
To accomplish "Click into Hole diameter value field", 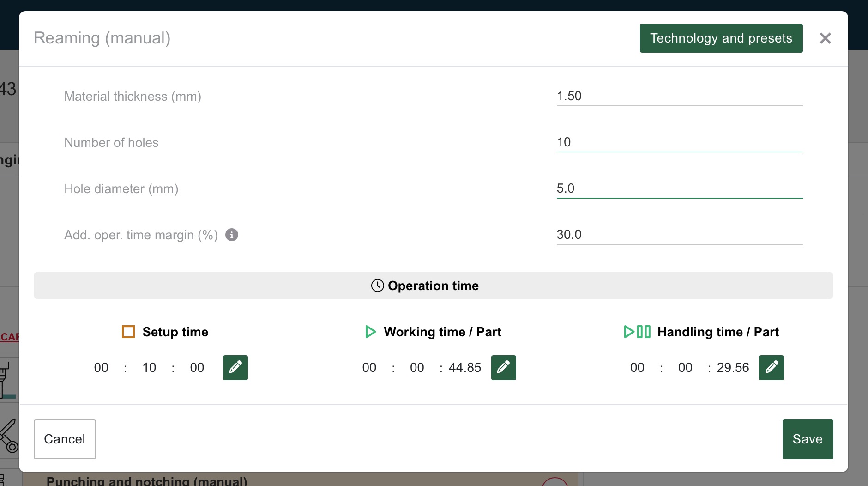I will click(x=679, y=188).
